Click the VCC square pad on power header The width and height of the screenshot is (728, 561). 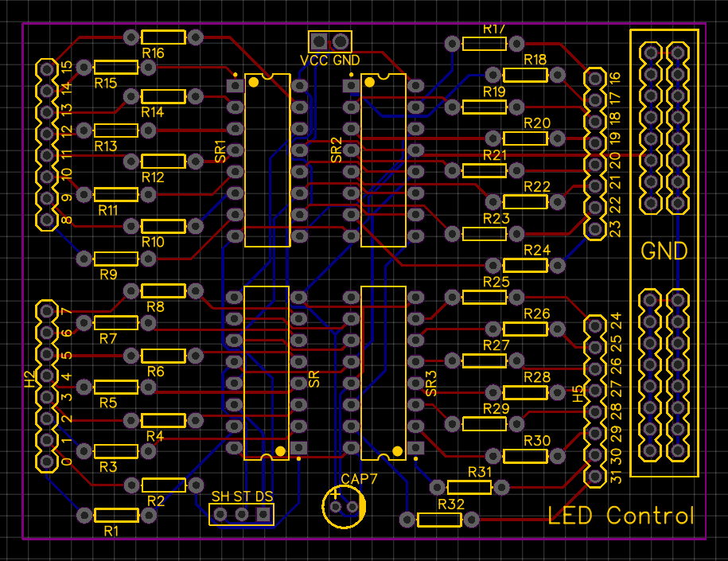[x=319, y=42]
